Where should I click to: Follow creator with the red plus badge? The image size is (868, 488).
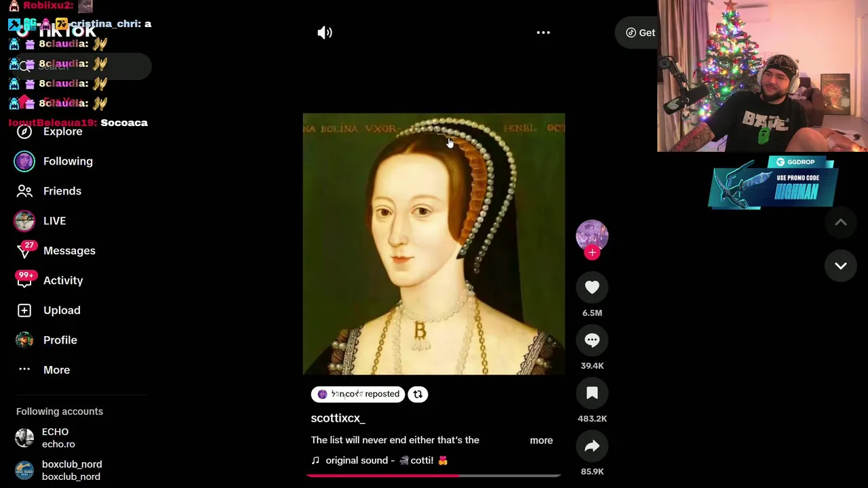pos(592,253)
